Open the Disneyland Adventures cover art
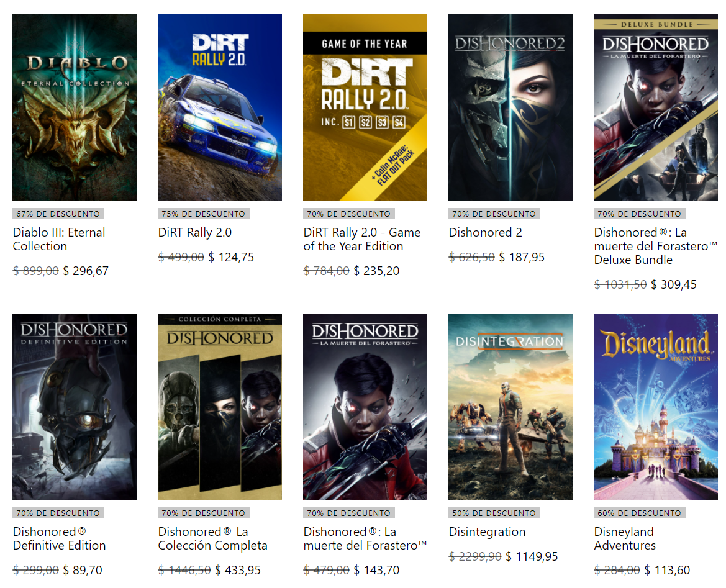726x588 pixels. click(x=656, y=407)
